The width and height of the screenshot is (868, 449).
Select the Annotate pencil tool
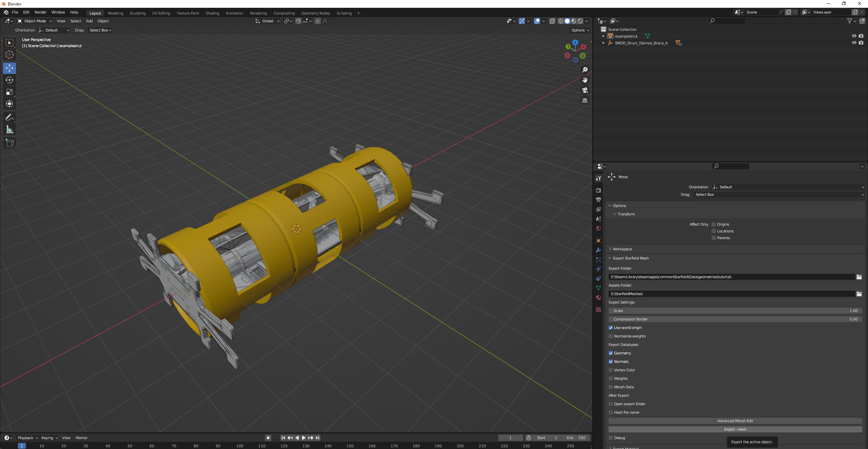(x=9, y=118)
